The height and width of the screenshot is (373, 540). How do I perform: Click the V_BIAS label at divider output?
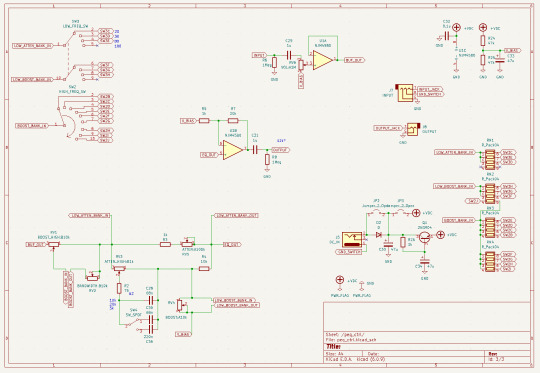pos(512,50)
